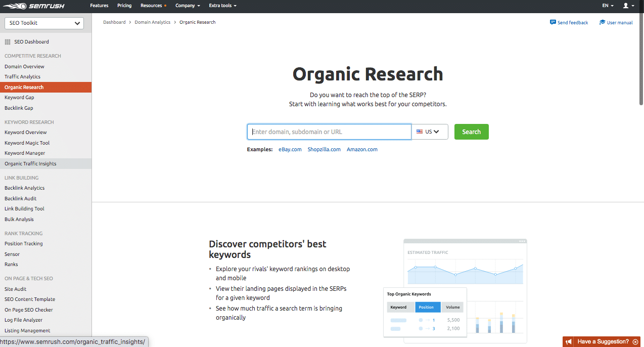
Task: Open SEO Dashboard link
Action: [32, 42]
